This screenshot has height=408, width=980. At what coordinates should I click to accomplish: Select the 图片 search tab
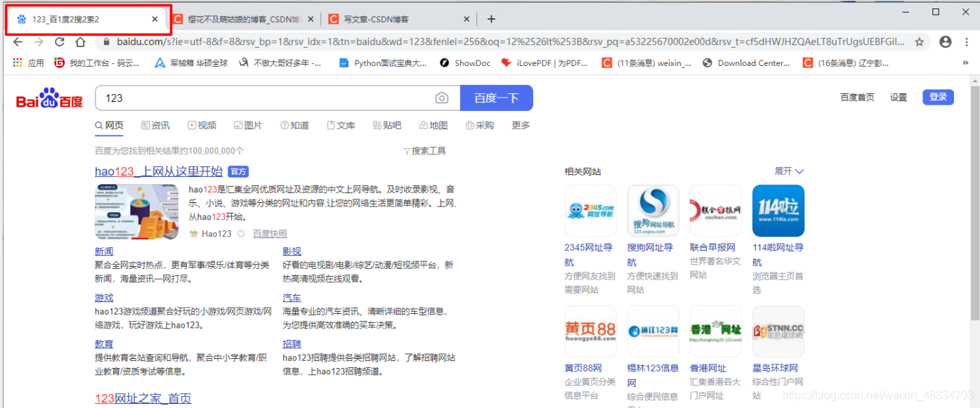(x=248, y=125)
